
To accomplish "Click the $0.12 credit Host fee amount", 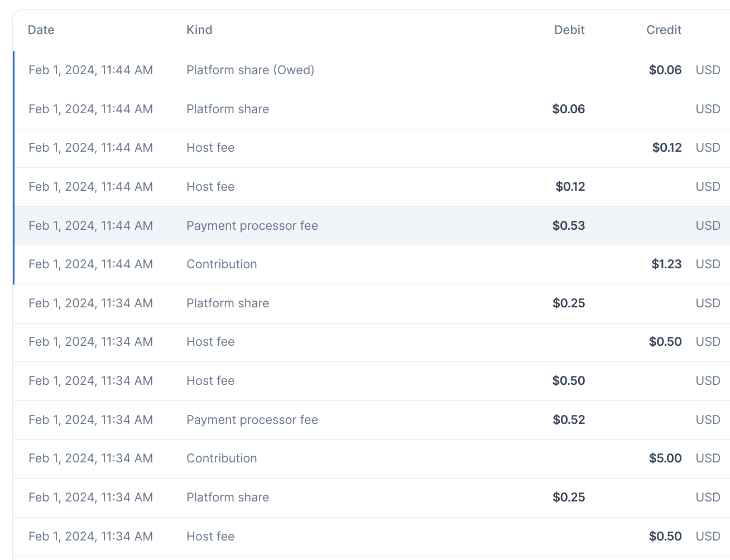I will point(666,148).
